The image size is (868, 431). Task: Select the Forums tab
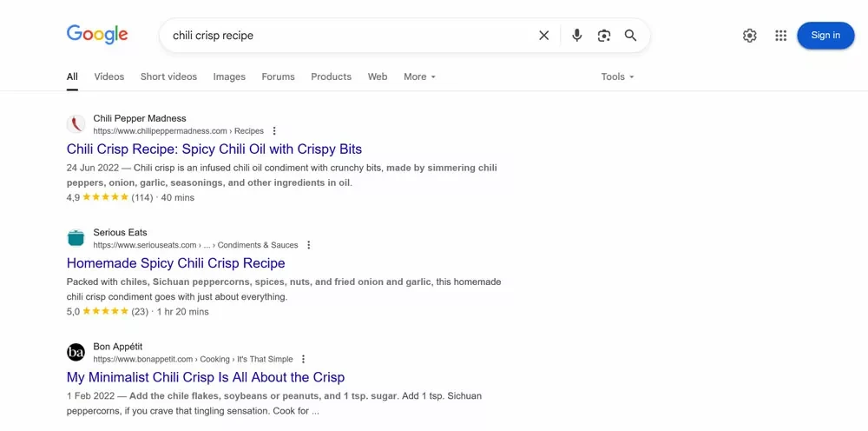(278, 76)
